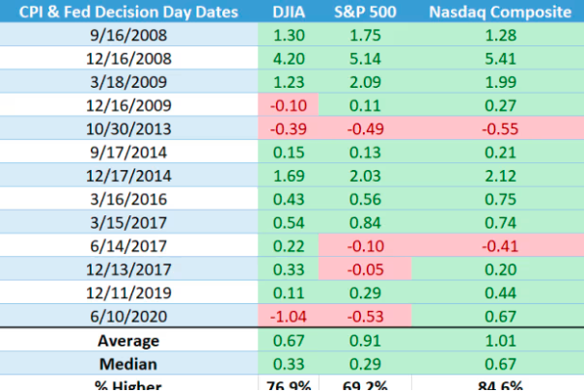
Task: Click the 10/30/2013 date cell
Action: coord(127,128)
